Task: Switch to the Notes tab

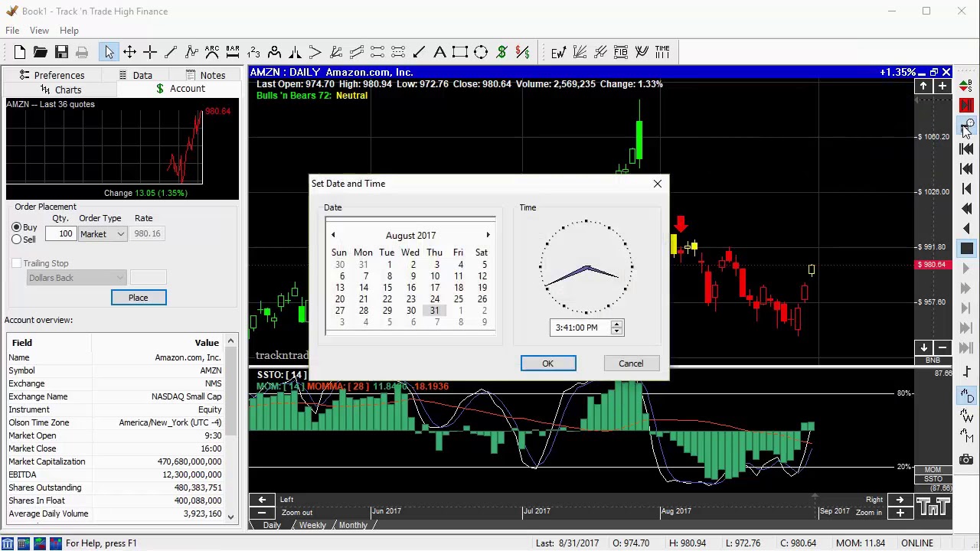Action: tap(205, 75)
